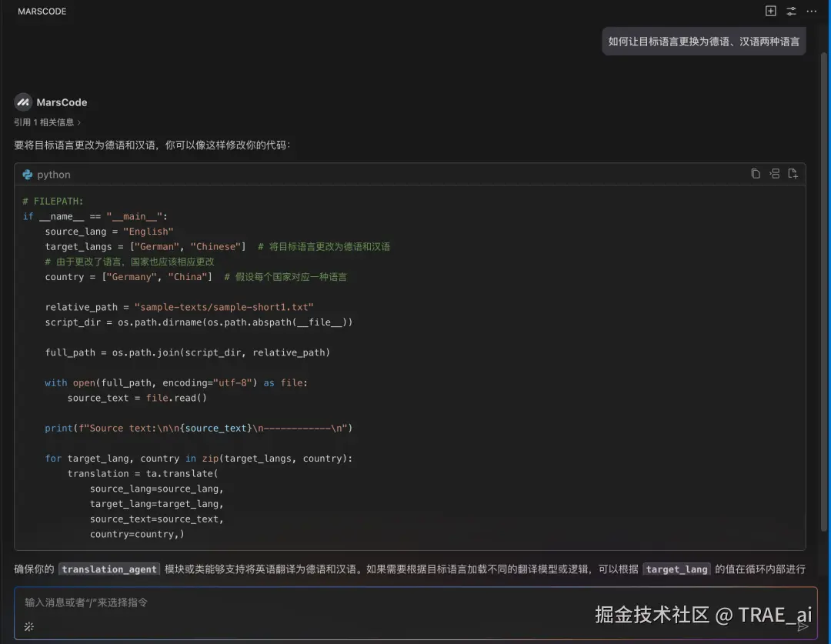Start a new chat with the plus icon

(770, 11)
